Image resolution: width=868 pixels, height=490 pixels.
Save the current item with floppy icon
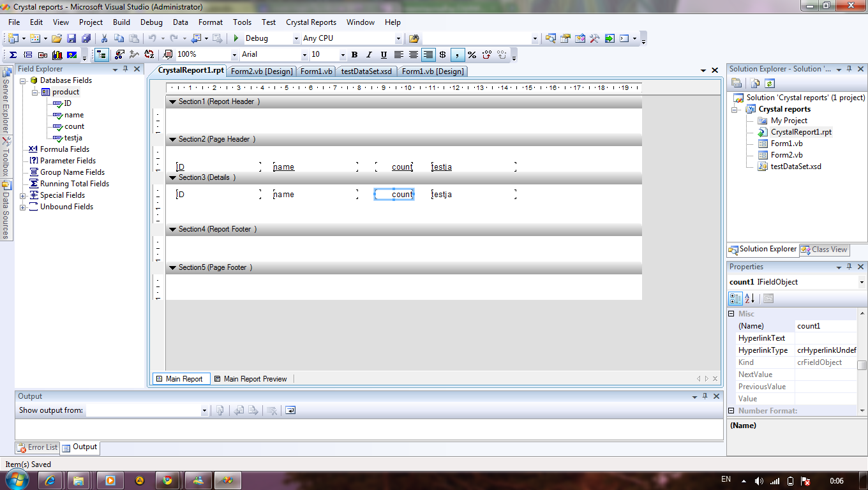point(71,38)
